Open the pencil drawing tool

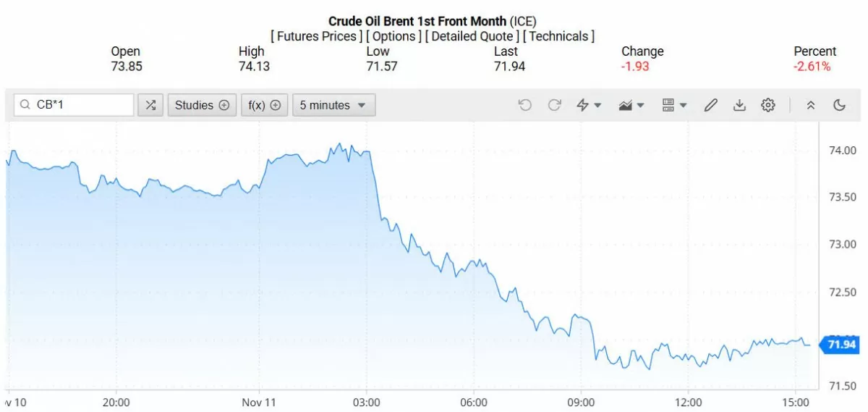click(710, 105)
